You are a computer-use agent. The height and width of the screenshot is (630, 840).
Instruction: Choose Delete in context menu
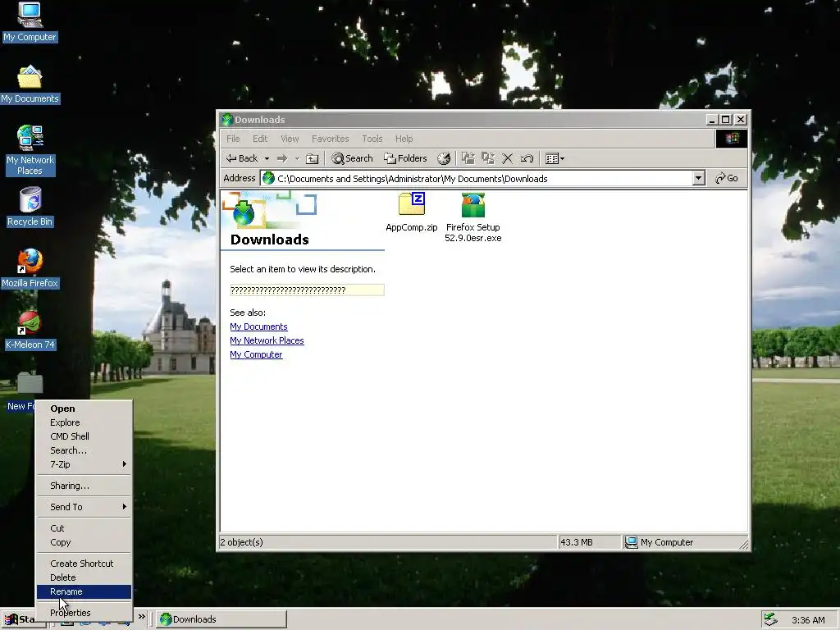84,577
